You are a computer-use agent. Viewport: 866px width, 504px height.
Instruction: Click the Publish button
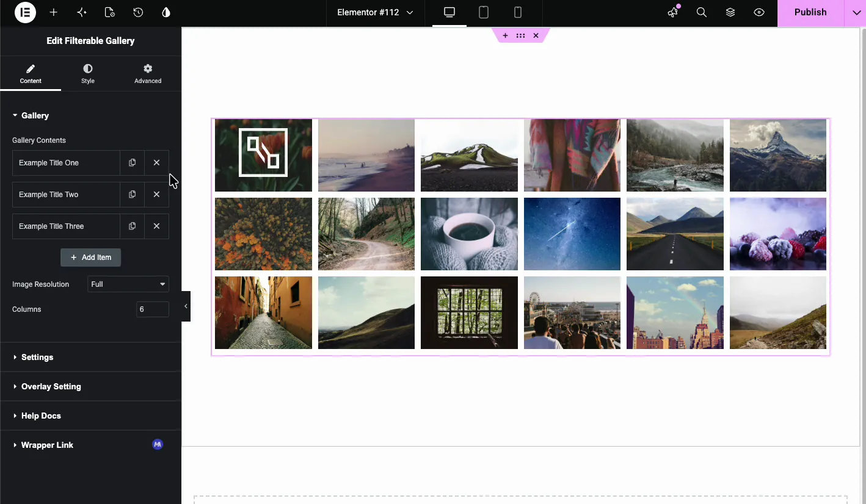coord(810,12)
